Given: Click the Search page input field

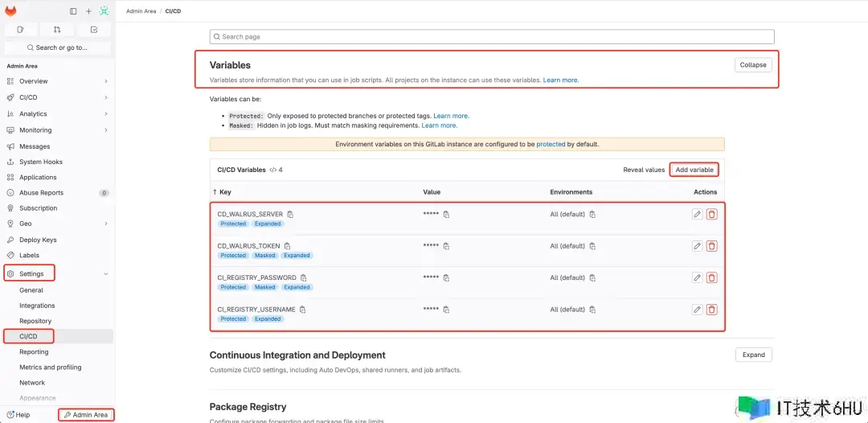Looking at the screenshot, I should point(492,37).
